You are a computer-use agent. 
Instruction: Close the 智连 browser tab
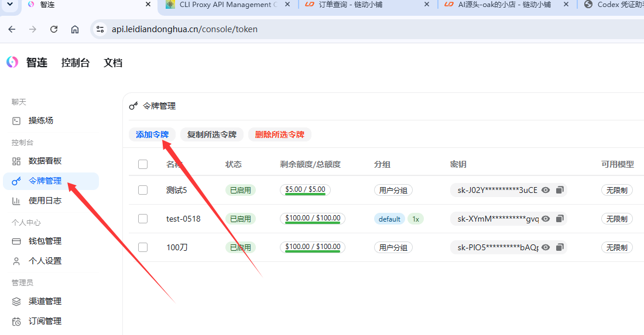pos(148,5)
